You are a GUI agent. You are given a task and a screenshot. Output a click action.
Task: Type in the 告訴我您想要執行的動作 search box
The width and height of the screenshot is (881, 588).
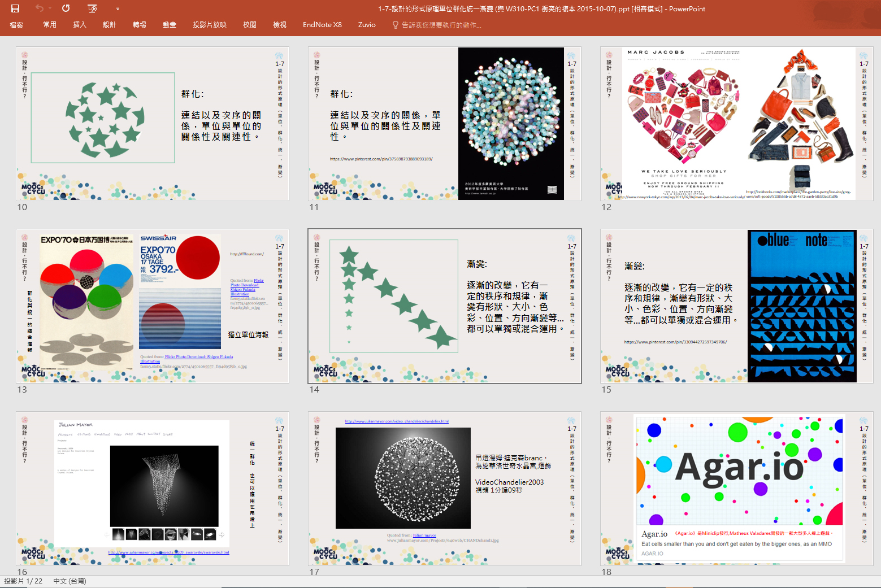441,25
